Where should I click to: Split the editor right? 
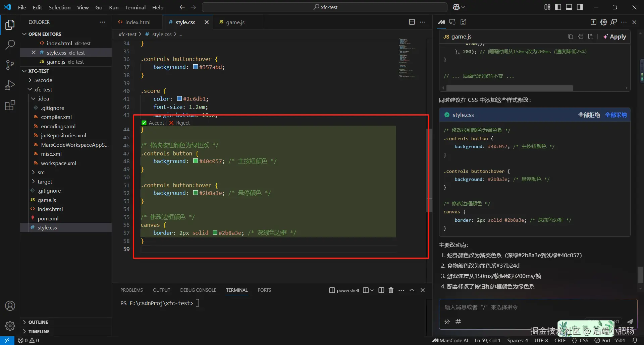(x=412, y=22)
